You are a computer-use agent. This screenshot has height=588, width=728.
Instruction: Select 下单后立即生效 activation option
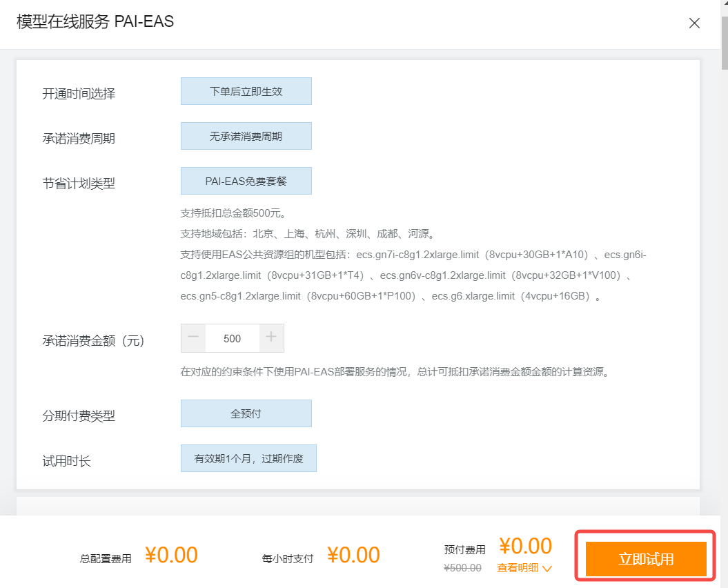click(246, 90)
